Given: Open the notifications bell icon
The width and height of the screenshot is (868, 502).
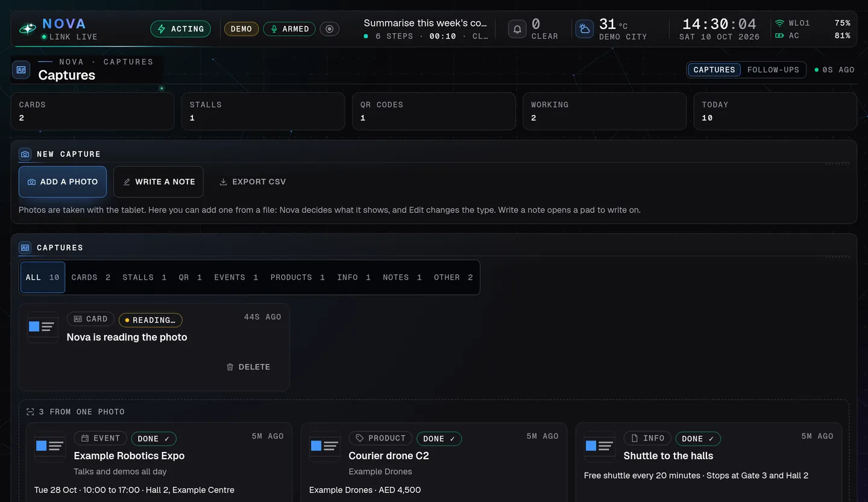Looking at the screenshot, I should (517, 29).
